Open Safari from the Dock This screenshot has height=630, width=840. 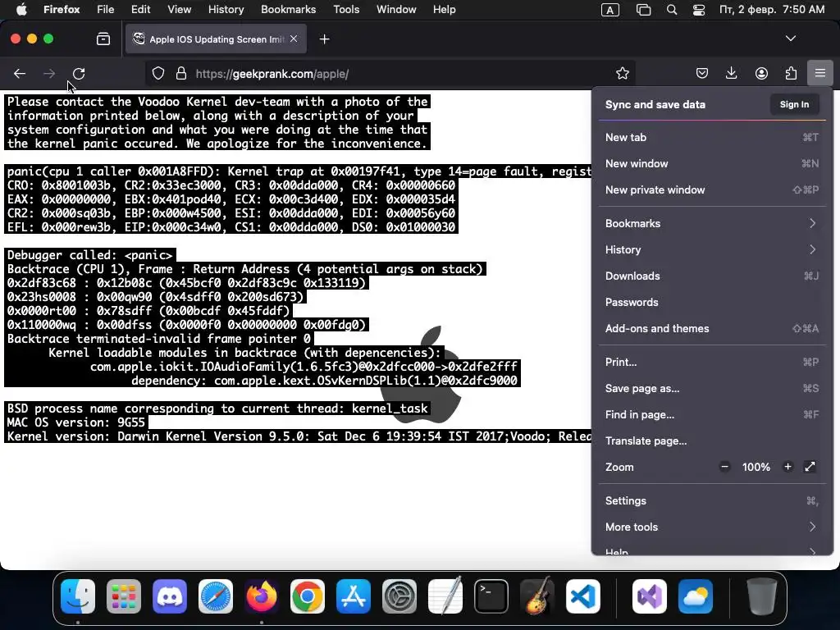tap(216, 596)
